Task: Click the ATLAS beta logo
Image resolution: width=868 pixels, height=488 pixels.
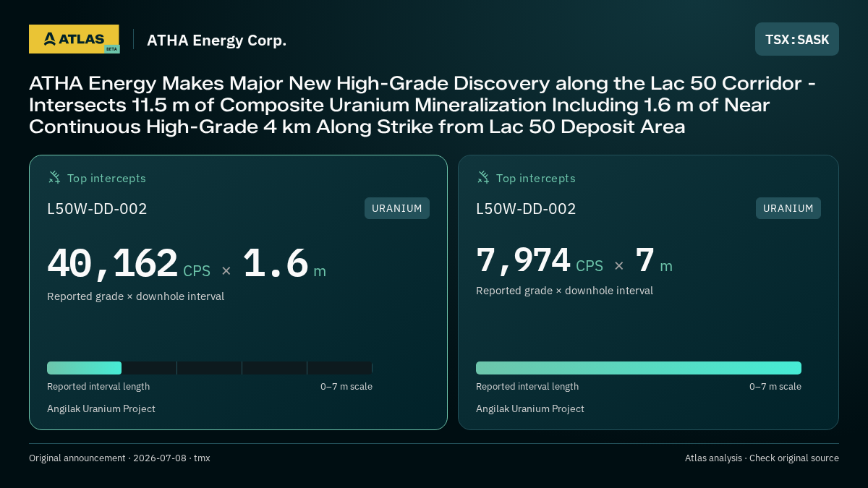Action: pos(74,39)
